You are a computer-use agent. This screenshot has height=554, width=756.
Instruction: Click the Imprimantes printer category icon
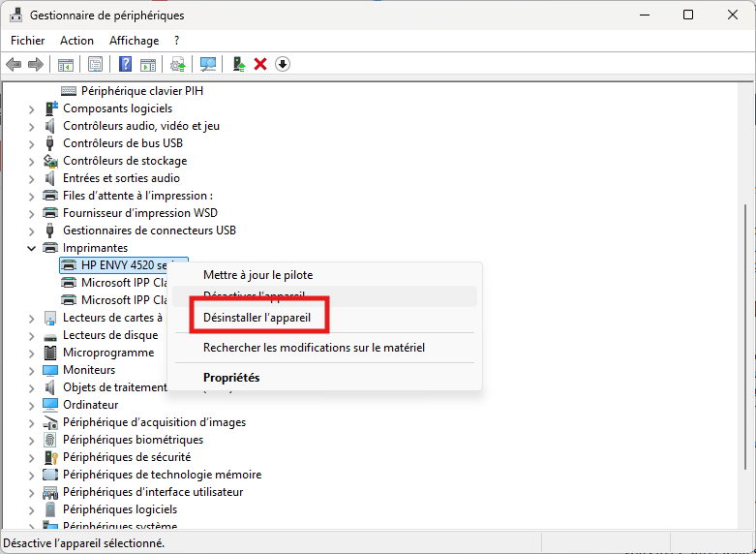[50, 248]
